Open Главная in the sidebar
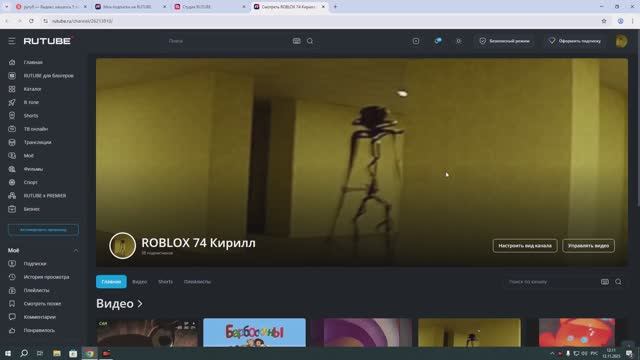Image resolution: width=640 pixels, height=360 pixels. tap(33, 62)
